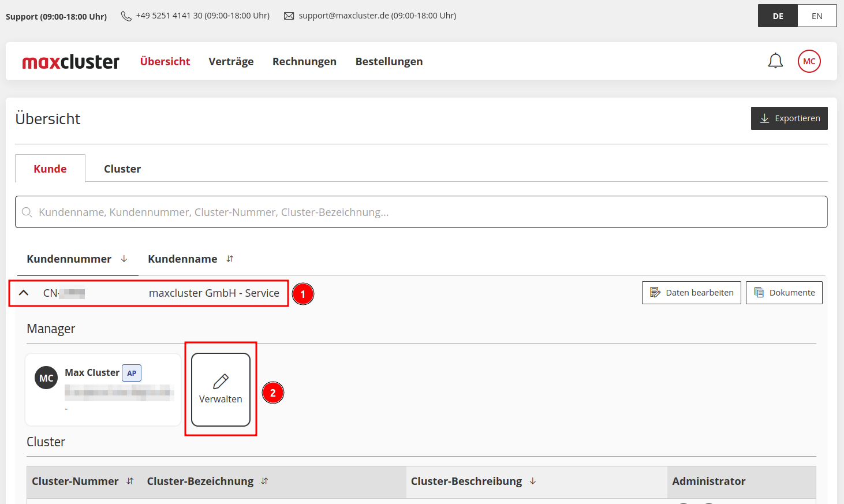Open the Übersicht menu item
The image size is (844, 504).
point(165,61)
